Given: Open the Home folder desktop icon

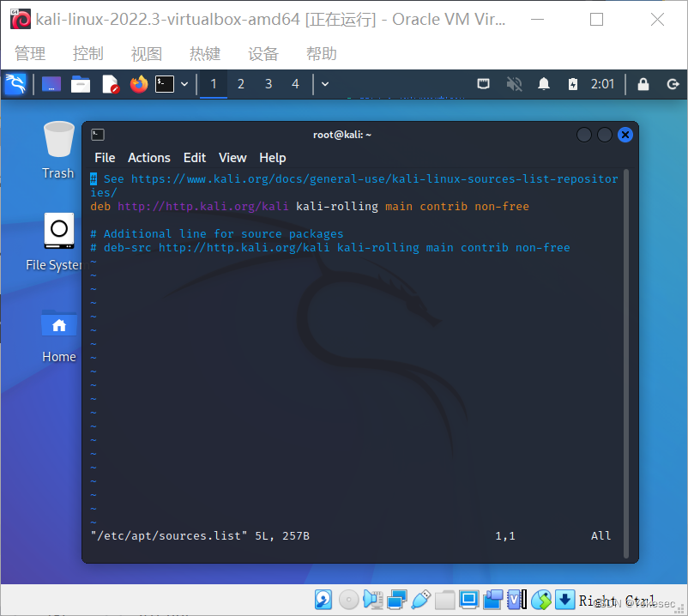Looking at the screenshot, I should point(59,336).
